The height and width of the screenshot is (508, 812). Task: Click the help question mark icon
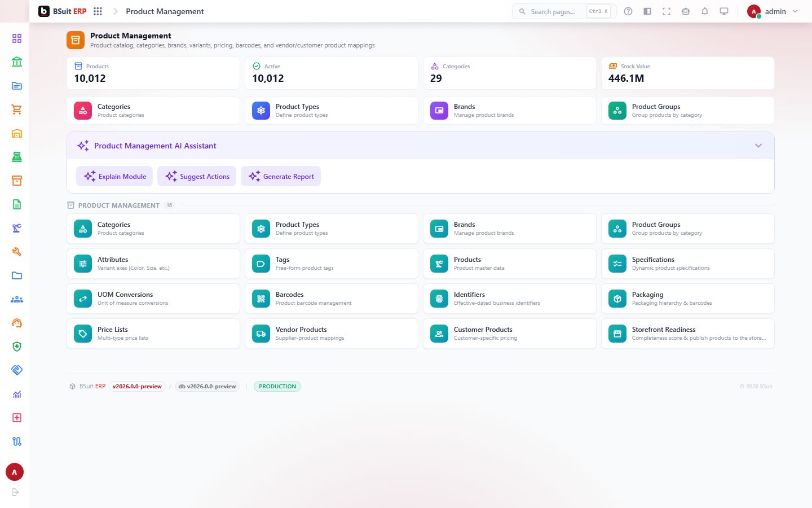(628, 11)
